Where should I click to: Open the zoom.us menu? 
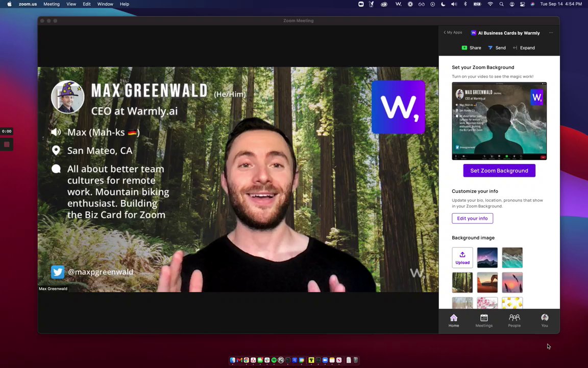[28, 4]
